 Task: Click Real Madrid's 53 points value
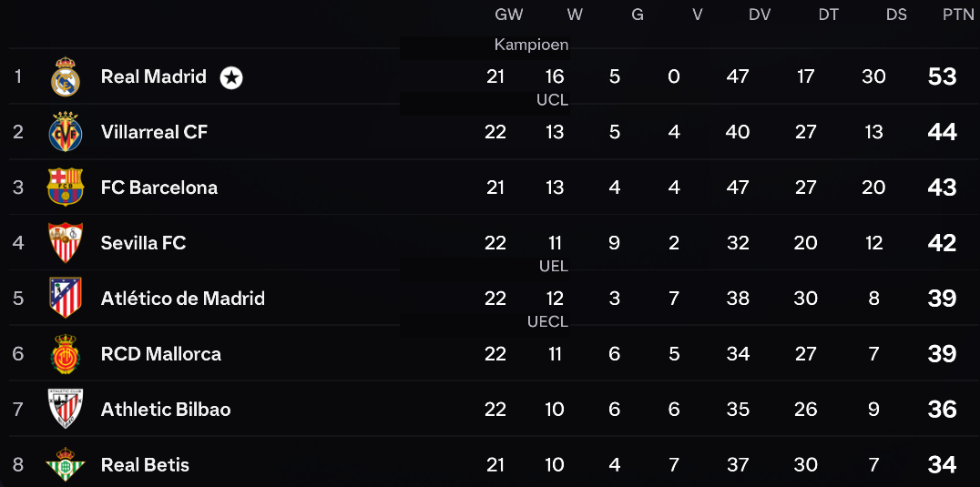click(x=943, y=76)
